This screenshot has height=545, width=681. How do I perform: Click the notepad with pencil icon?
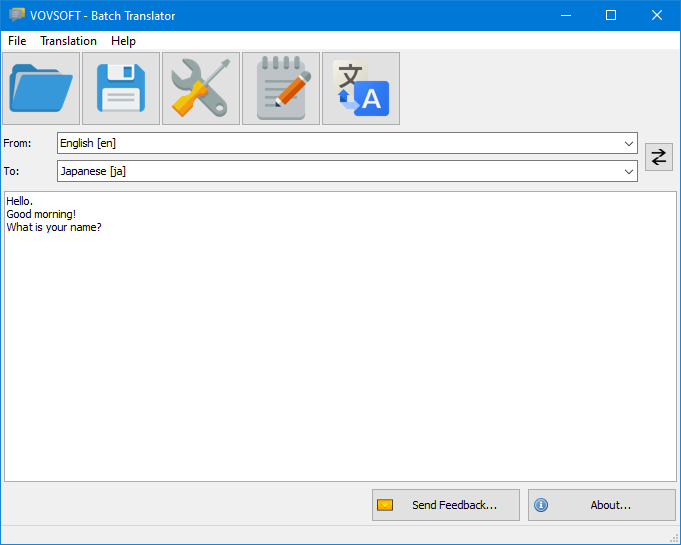[281, 89]
